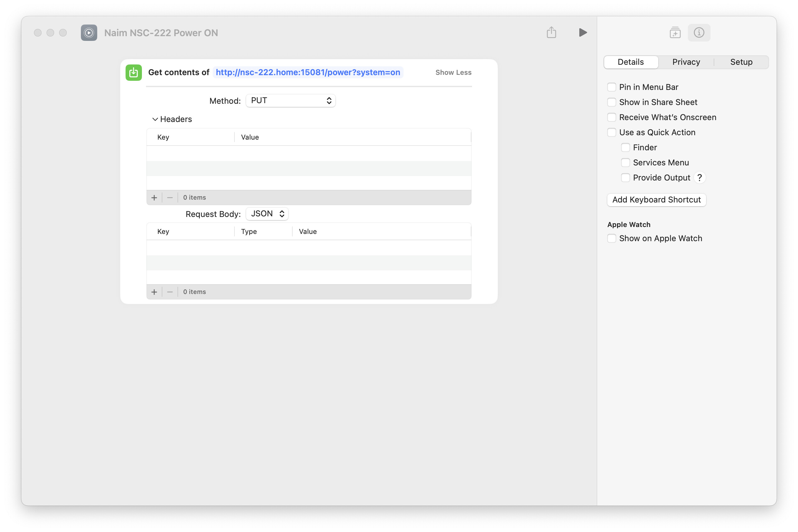The height and width of the screenshot is (532, 798).
Task: Open the Request Body JSON dropdown
Action: (267, 214)
